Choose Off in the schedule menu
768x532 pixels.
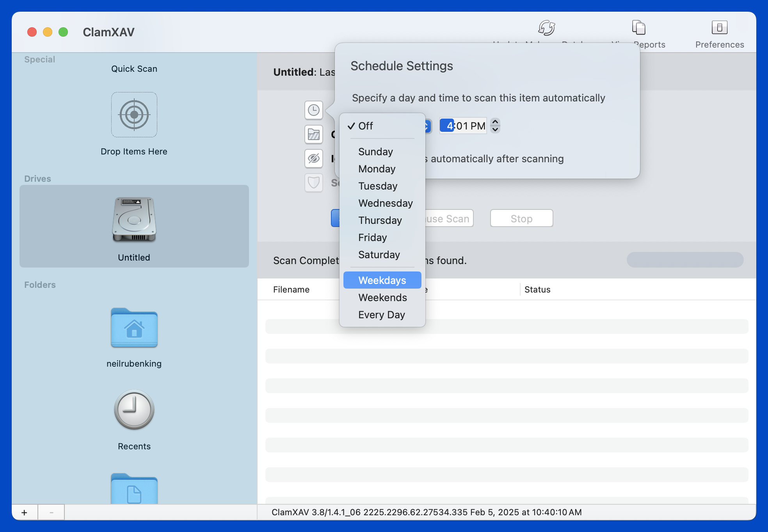(x=382, y=126)
